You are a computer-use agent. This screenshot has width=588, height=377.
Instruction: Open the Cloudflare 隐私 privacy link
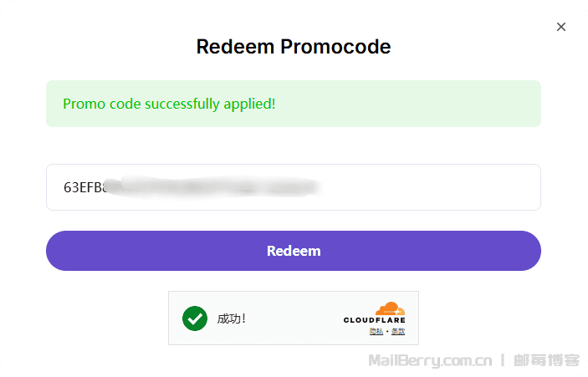coord(376,332)
